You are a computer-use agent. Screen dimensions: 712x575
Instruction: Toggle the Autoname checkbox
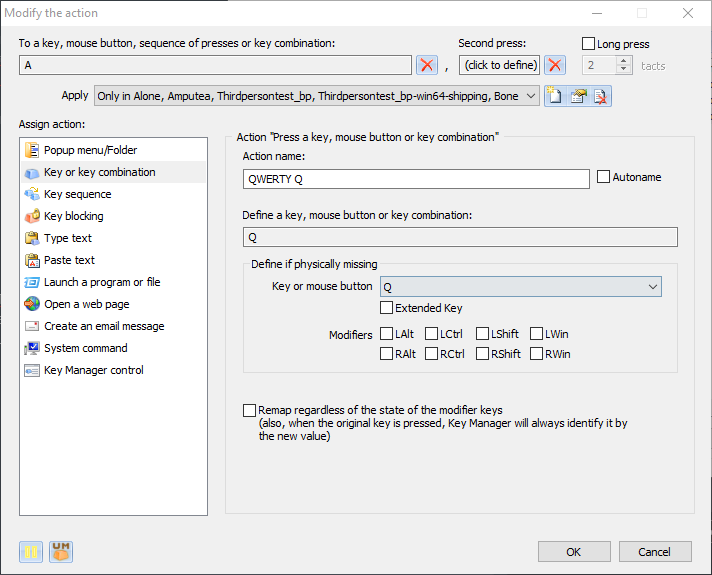coord(604,177)
